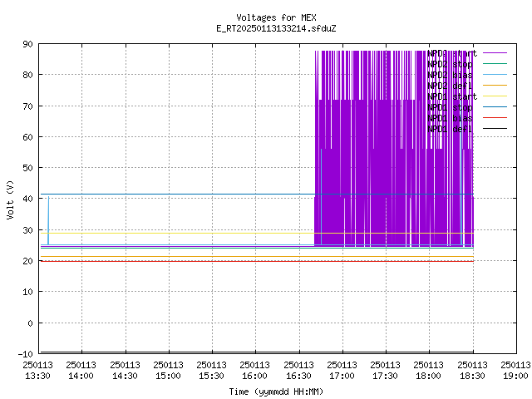Click the light blue spike near 13:35
The image size is (532, 399).
pos(48,220)
